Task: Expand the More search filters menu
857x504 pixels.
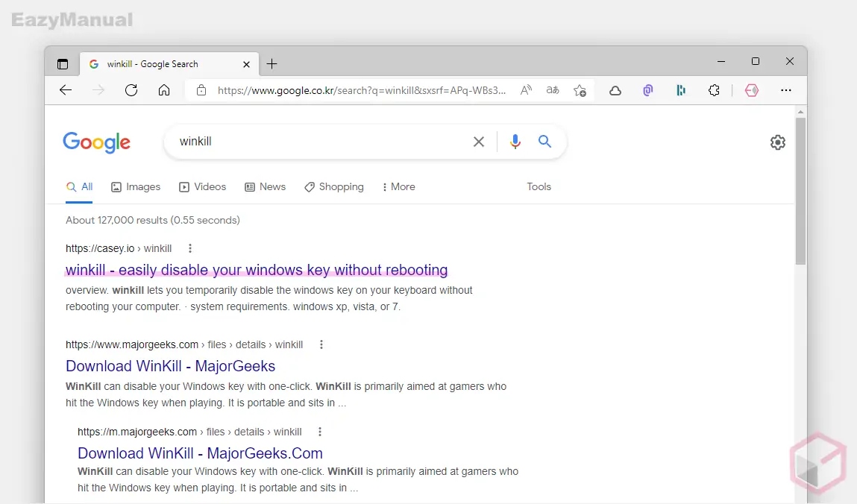Action: 398,187
